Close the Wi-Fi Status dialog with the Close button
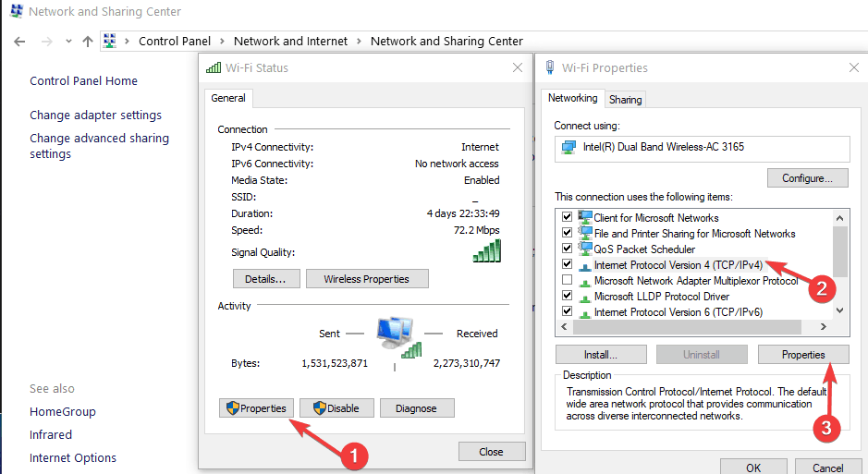This screenshot has height=474, width=868. 492,451
